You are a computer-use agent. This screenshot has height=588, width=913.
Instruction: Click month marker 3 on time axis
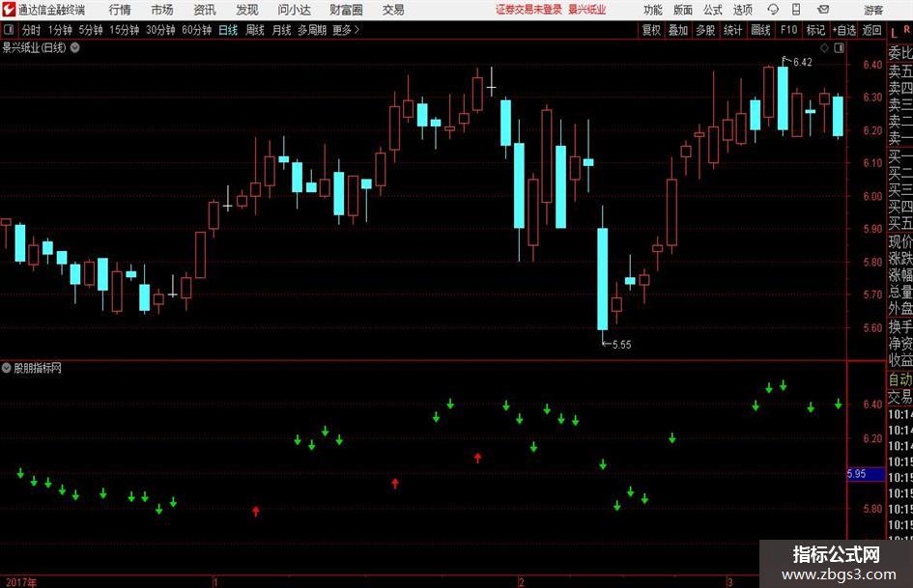click(x=729, y=582)
